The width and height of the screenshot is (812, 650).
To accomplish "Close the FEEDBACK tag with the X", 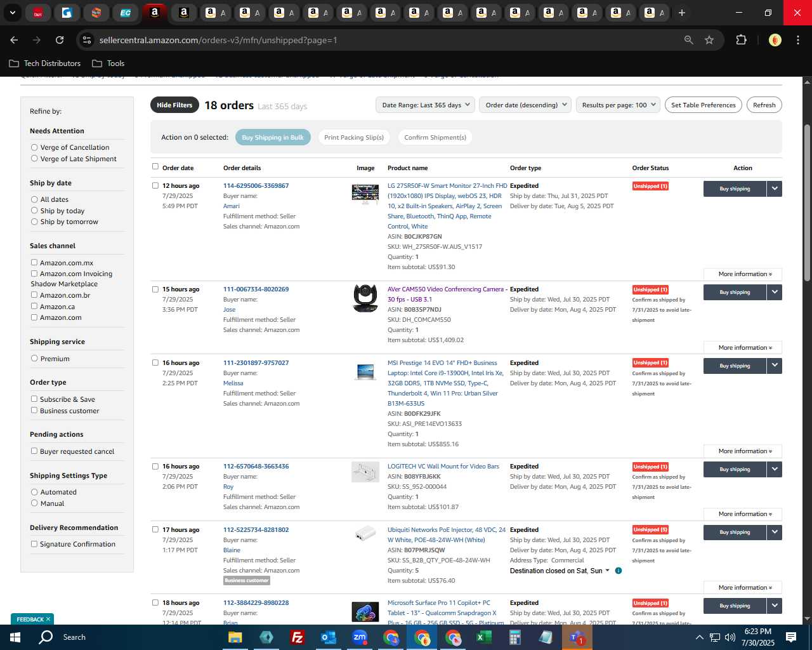I will 48,619.
